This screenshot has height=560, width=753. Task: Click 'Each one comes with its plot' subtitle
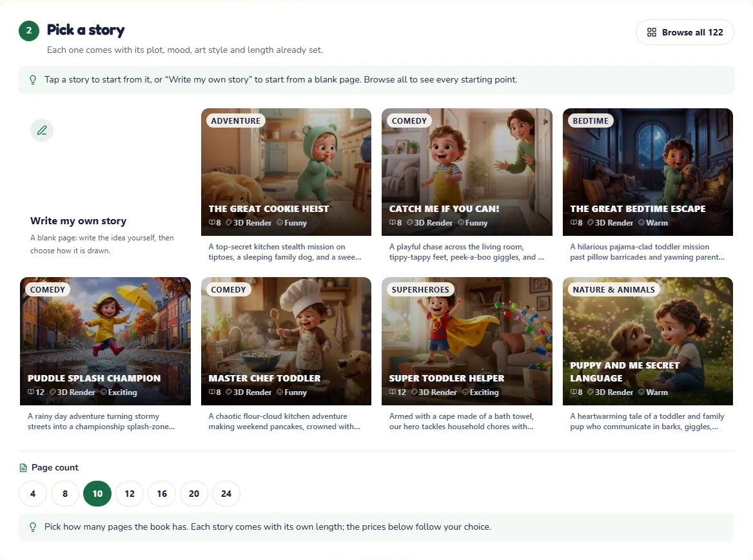coord(185,50)
